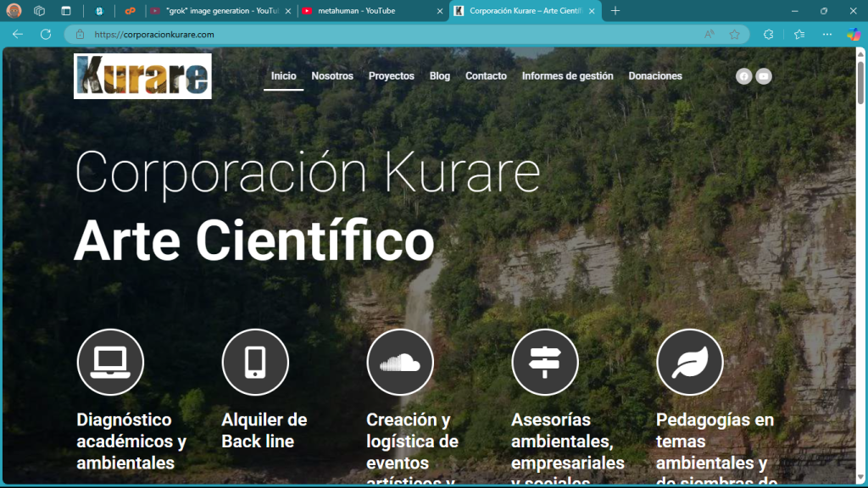Screen dimensions: 868x488
Task: Click the address bar showing corporacionkurare.com
Action: 381,35
